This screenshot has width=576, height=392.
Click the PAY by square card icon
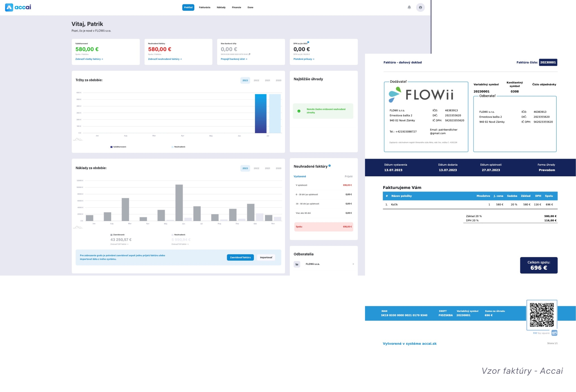554,333
